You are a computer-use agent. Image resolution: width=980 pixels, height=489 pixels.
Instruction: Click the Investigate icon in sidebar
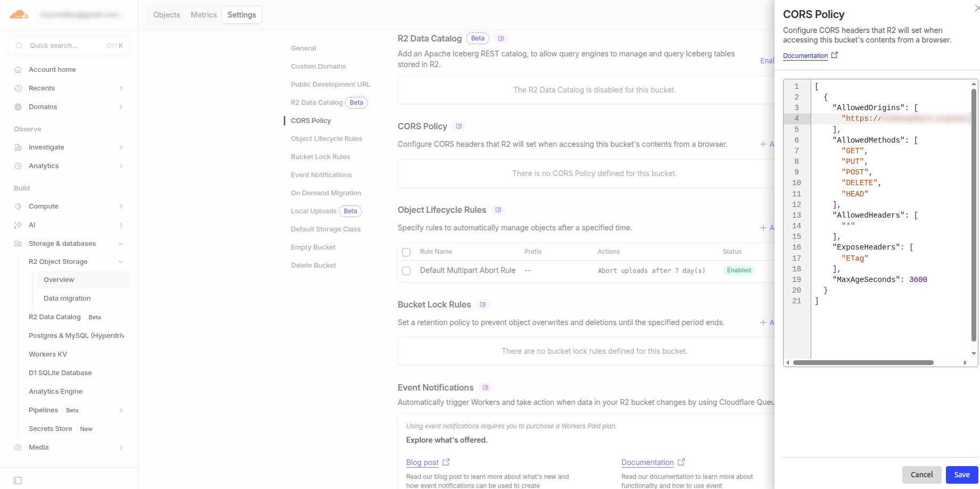[18, 147]
